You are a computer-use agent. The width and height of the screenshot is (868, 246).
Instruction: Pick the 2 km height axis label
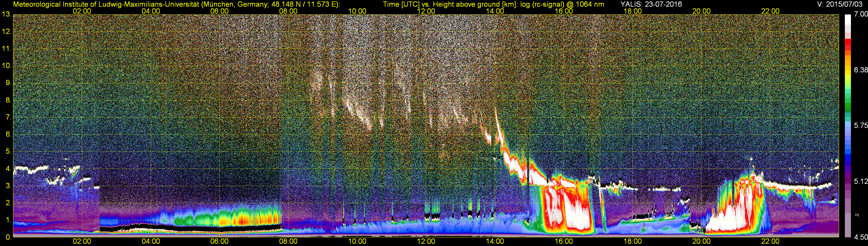pyautogui.click(x=8, y=203)
